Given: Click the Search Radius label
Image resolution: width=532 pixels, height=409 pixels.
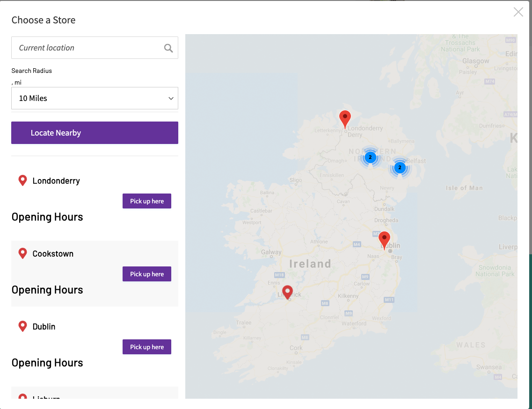Looking at the screenshot, I should (x=31, y=71).
